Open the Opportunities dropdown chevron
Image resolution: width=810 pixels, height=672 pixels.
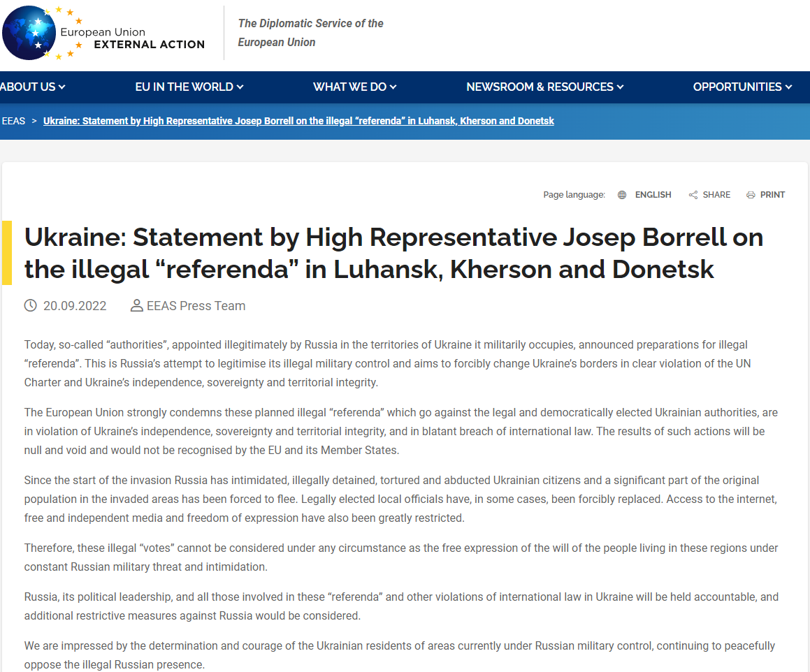(789, 87)
